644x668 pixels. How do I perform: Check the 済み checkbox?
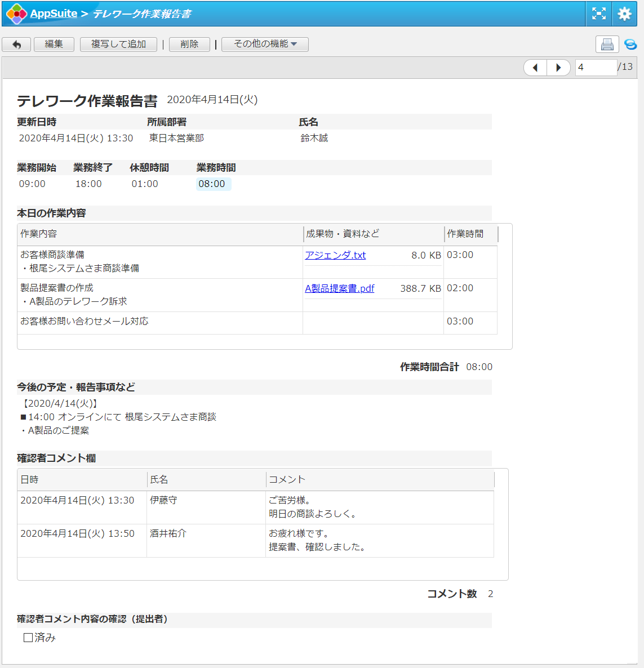point(28,638)
